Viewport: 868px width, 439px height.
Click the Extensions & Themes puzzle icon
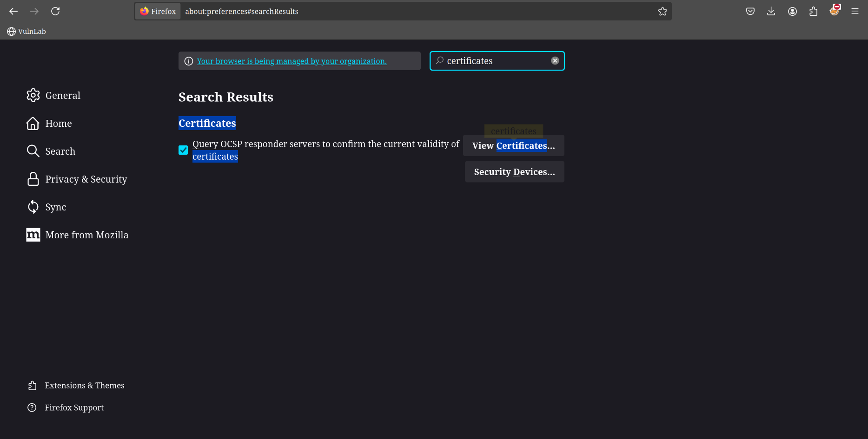(32, 386)
